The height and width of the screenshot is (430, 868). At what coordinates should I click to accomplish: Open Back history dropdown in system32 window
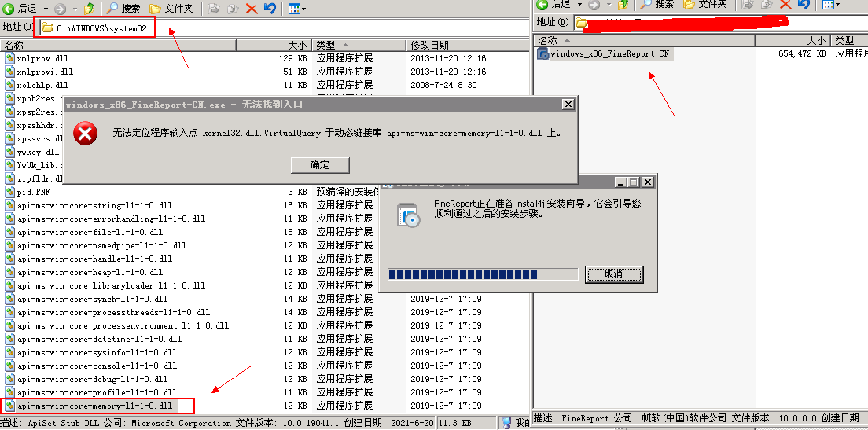tap(46, 9)
